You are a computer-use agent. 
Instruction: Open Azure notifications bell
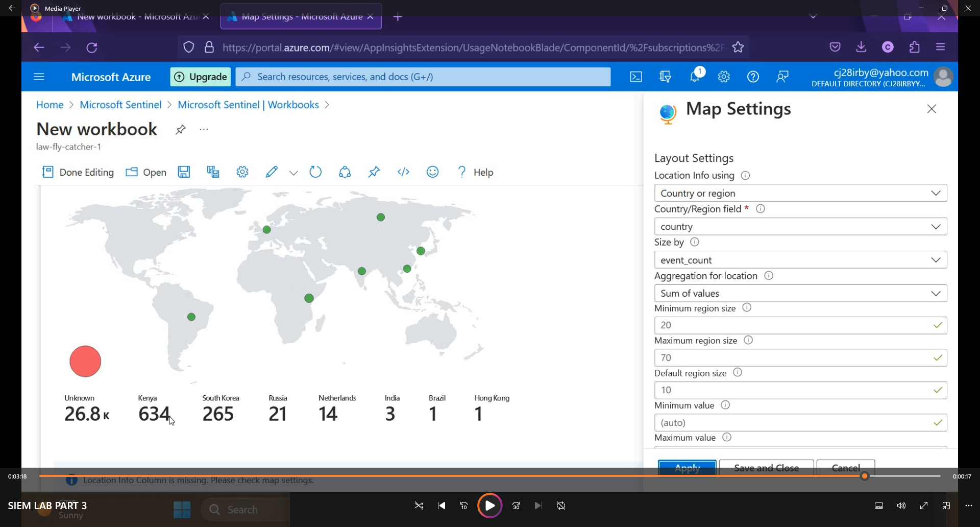[695, 77]
